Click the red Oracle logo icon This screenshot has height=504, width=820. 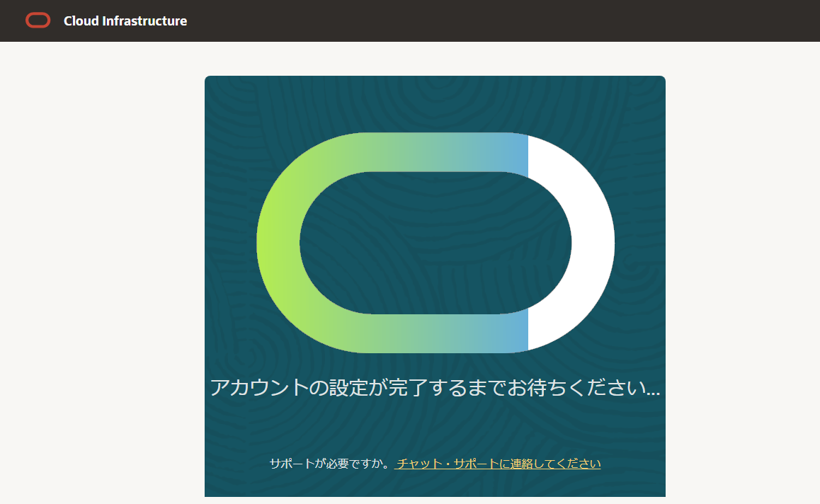pos(38,21)
